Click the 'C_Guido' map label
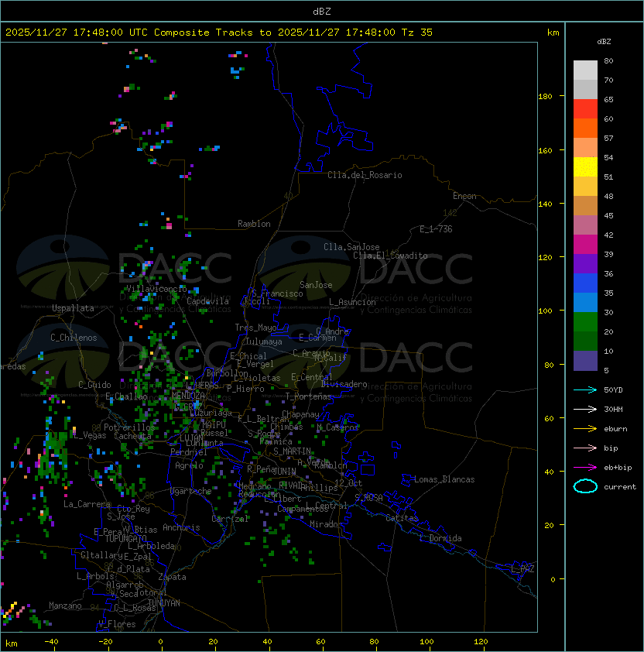This screenshot has height=652, width=644. point(94,385)
